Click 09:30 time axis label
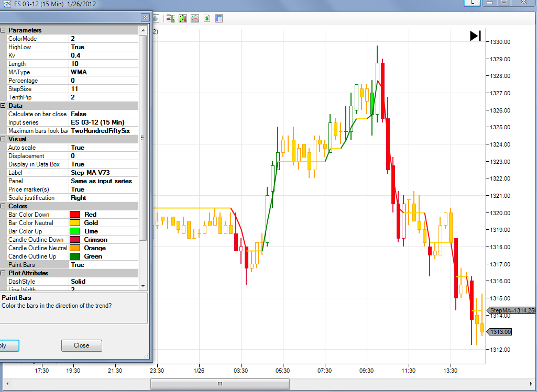The height and width of the screenshot is (392, 537). coord(366,371)
